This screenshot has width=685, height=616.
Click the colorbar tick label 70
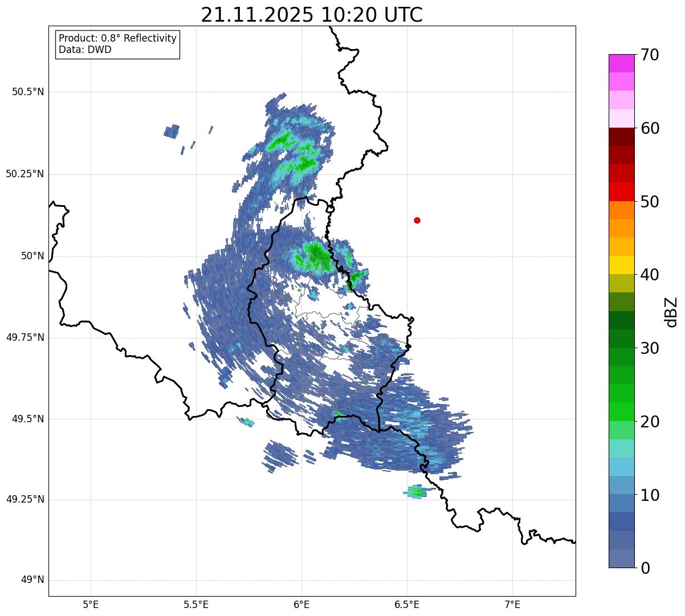point(650,55)
